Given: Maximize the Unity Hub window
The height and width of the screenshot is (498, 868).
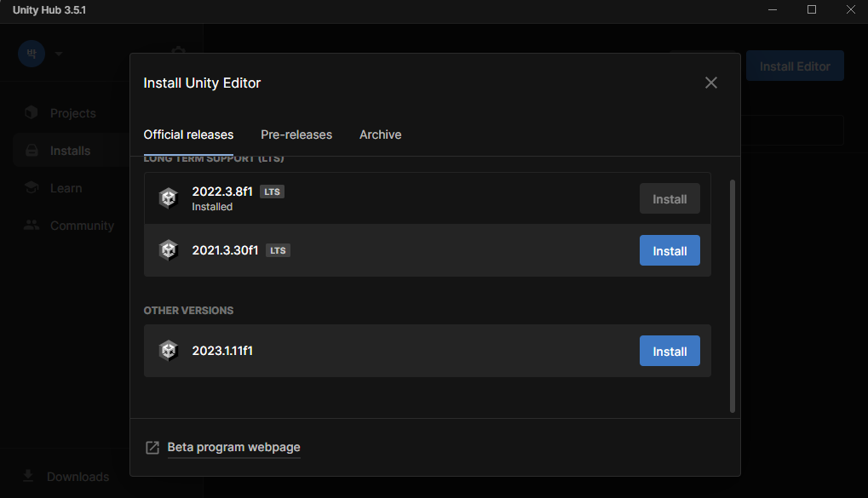Looking at the screenshot, I should point(812,10).
